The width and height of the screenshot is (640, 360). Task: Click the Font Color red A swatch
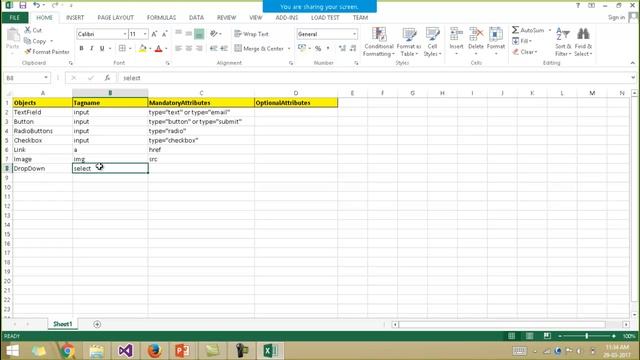[159, 49]
